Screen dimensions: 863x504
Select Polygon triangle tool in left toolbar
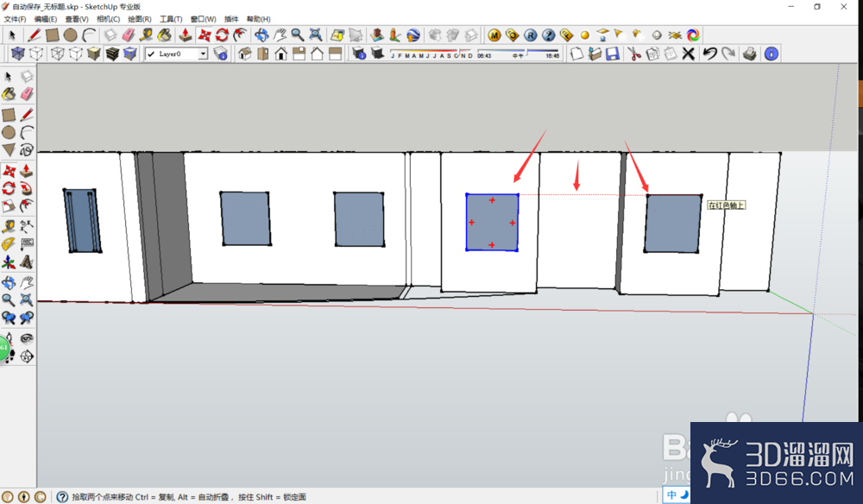pyautogui.click(x=9, y=149)
